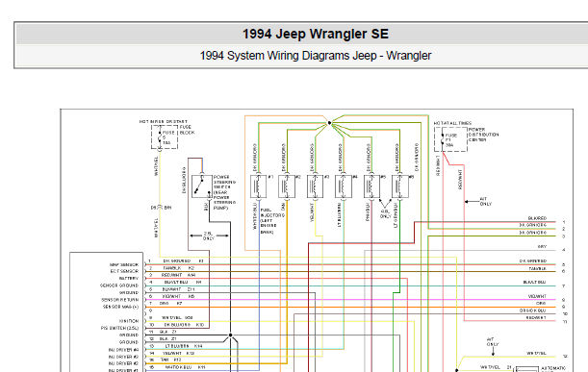Viewport: 588px width, 372px height.
Task: Click the pin 10 DK BLU/ORG K10 wire label
Action: (184, 325)
